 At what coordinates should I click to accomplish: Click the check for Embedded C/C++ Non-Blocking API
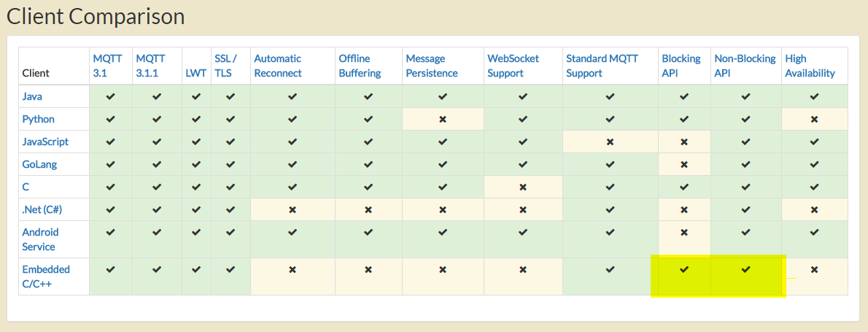pos(745,269)
